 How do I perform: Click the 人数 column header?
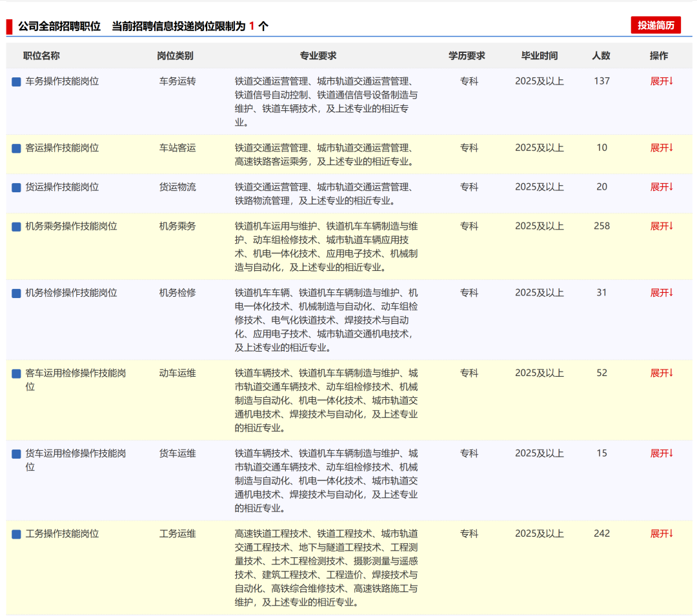(x=601, y=56)
